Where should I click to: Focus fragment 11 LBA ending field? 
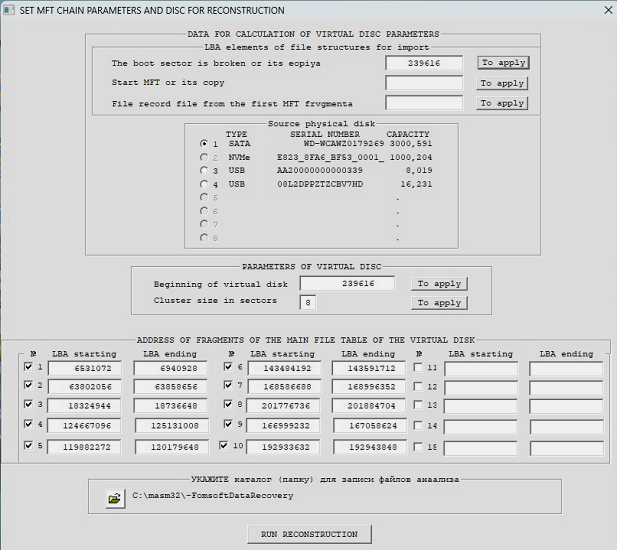(x=566, y=369)
